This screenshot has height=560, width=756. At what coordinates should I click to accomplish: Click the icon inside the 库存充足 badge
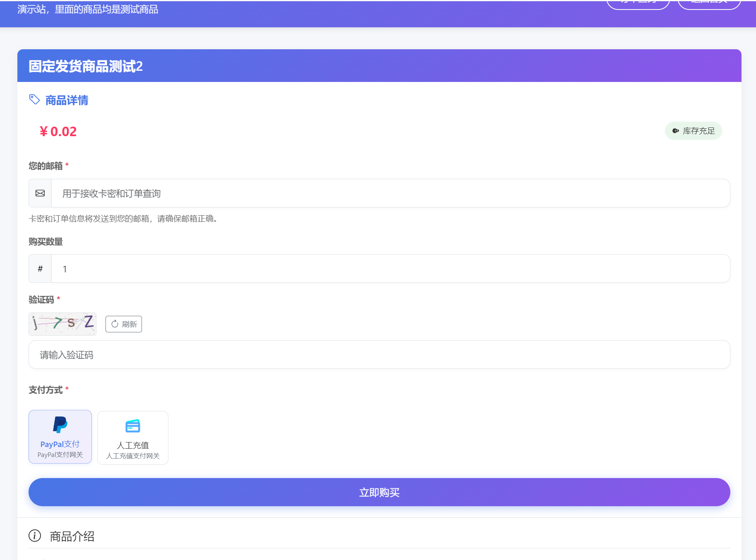tap(675, 131)
